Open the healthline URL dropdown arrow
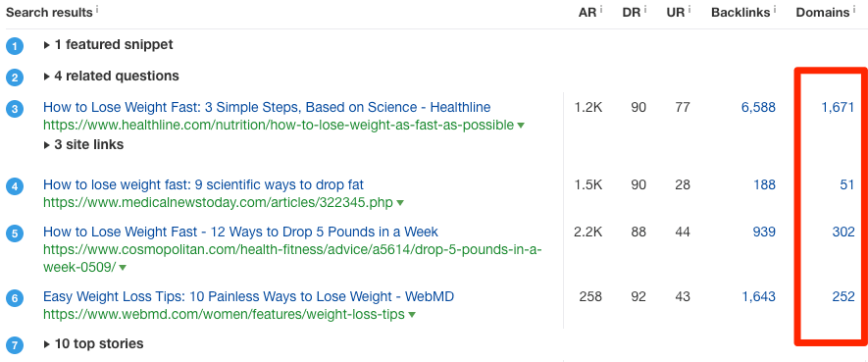 click(x=521, y=126)
